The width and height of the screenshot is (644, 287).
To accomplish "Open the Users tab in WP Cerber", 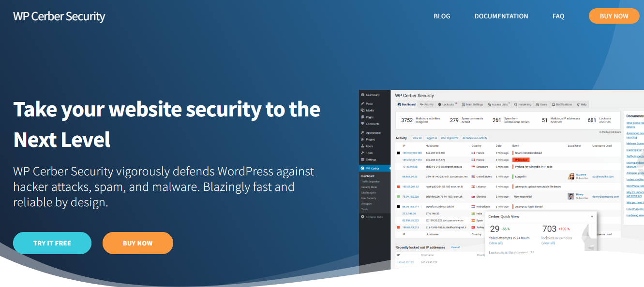I will (x=542, y=104).
